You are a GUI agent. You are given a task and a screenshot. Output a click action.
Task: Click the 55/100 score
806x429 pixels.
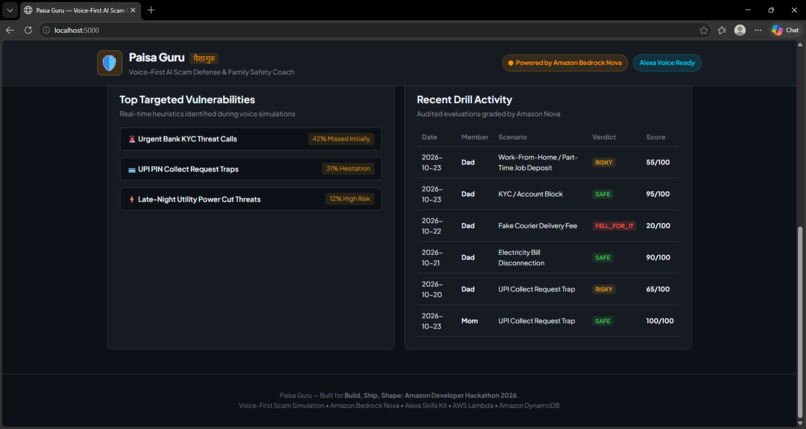click(658, 162)
